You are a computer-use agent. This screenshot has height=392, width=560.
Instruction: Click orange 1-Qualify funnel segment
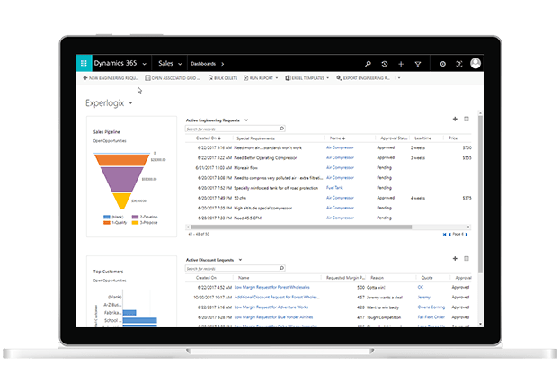(121, 160)
